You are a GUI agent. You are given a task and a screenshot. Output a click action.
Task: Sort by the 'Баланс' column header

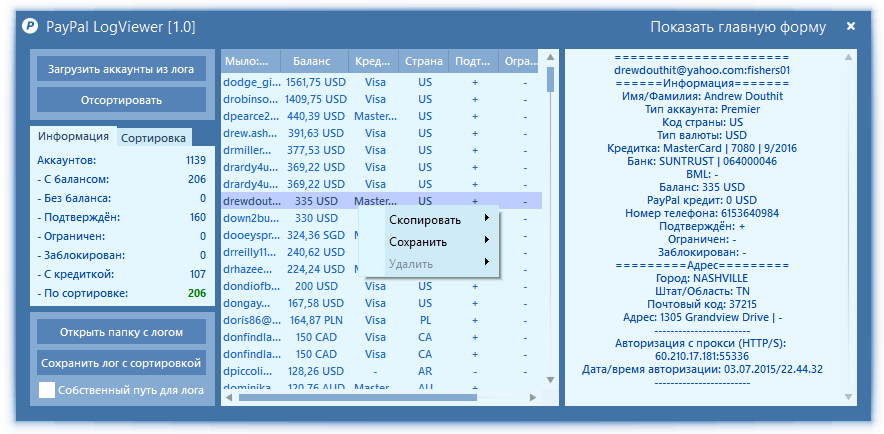point(314,61)
